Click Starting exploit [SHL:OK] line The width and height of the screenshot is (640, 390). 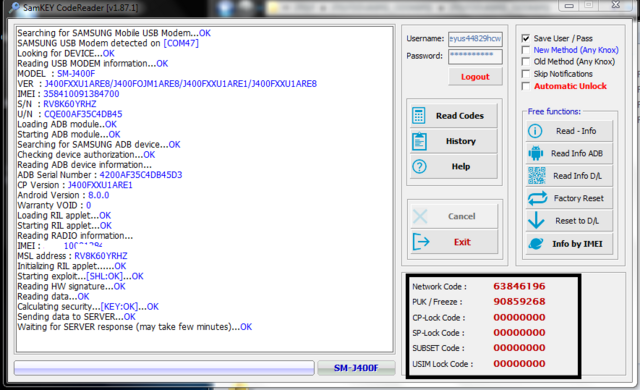tap(80, 276)
